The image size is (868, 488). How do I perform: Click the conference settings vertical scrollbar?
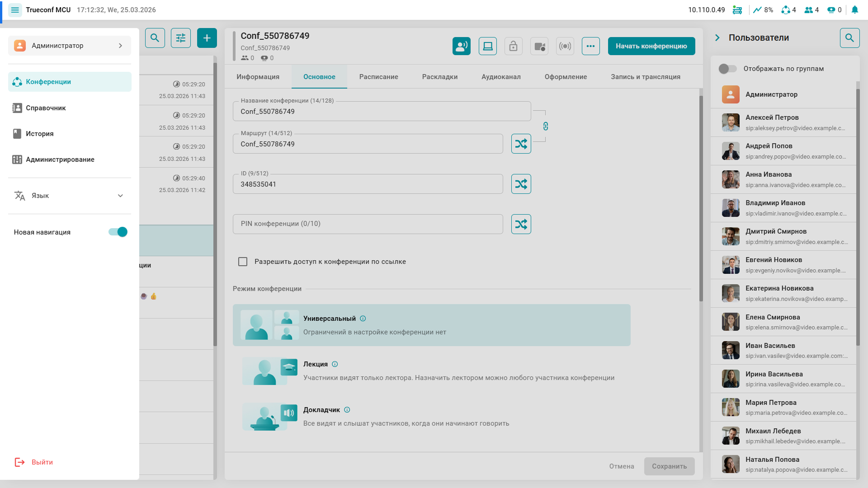coord(701,199)
